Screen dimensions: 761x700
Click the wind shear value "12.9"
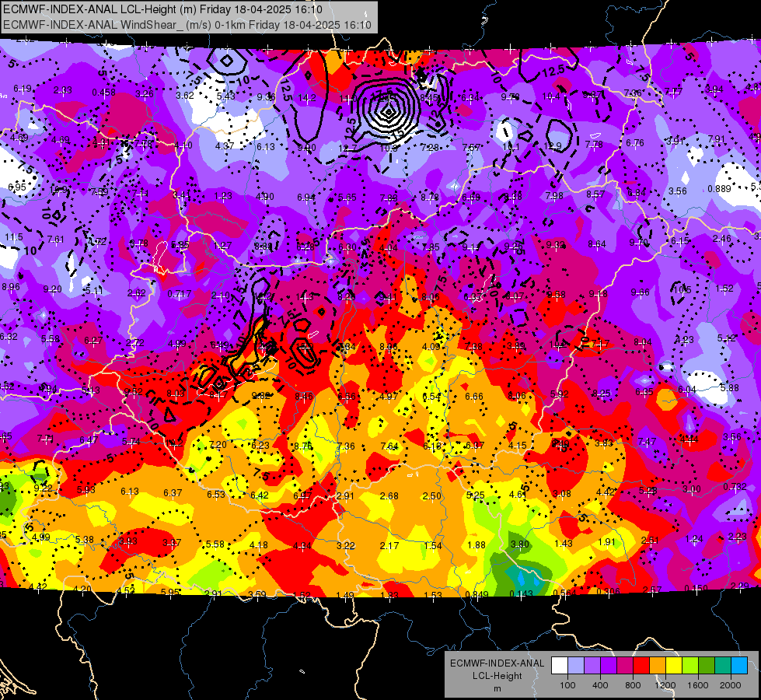553,146
